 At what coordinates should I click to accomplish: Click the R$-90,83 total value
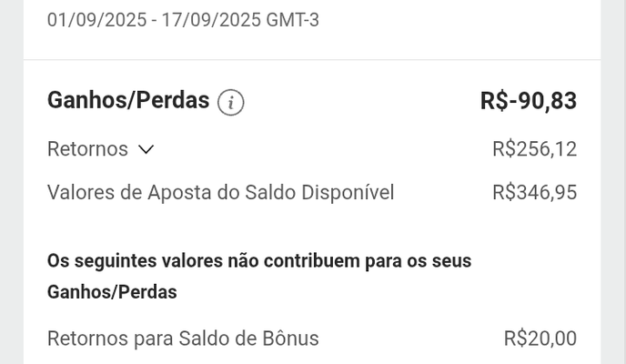point(528,101)
